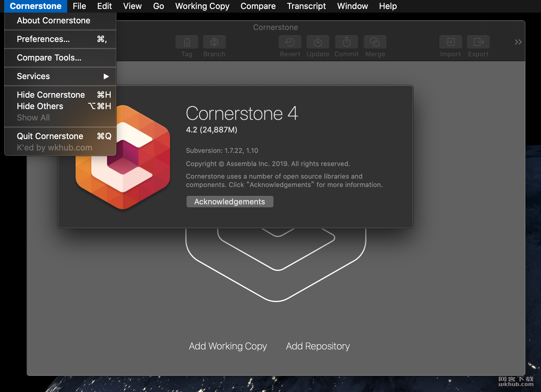Open the Go menu
Image resolution: width=541 pixels, height=392 pixels.
(158, 6)
